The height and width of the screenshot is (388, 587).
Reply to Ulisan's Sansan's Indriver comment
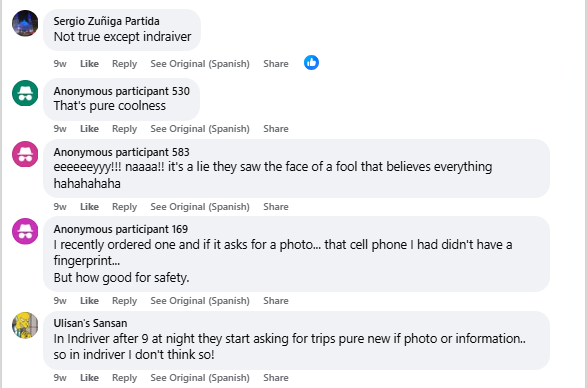point(124,378)
